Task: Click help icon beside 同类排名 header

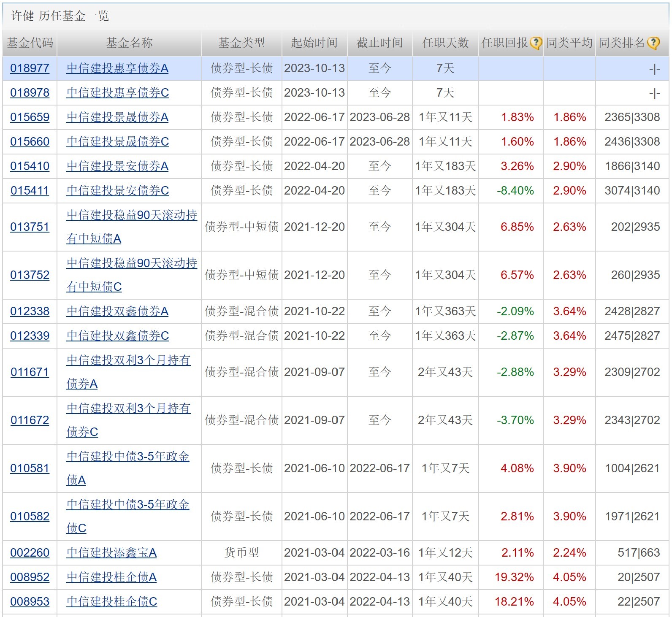Action: click(x=653, y=43)
